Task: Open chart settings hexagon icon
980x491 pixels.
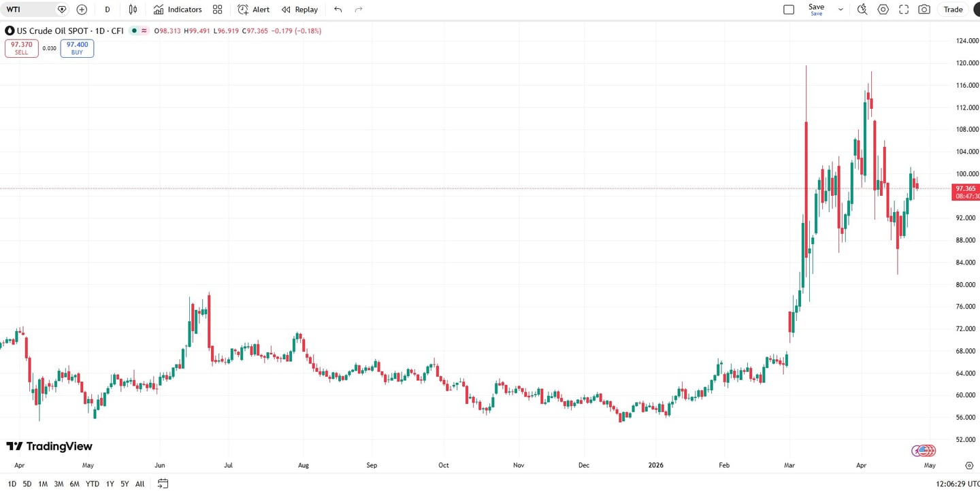Action: (883, 10)
